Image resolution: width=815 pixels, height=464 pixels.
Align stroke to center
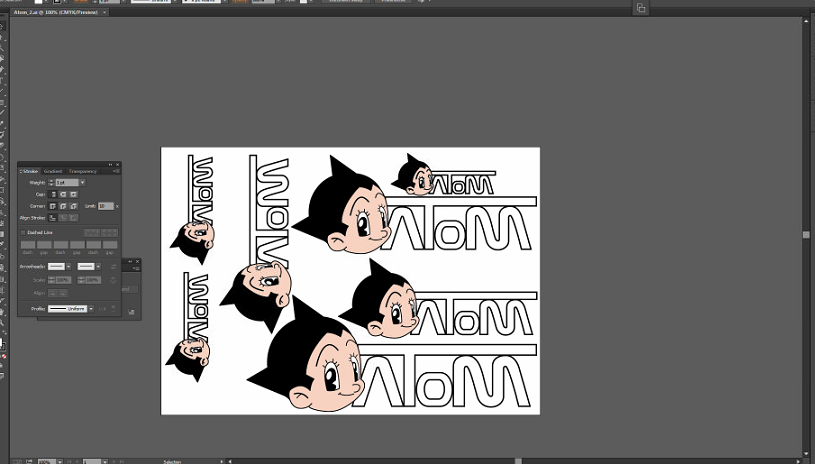53,218
